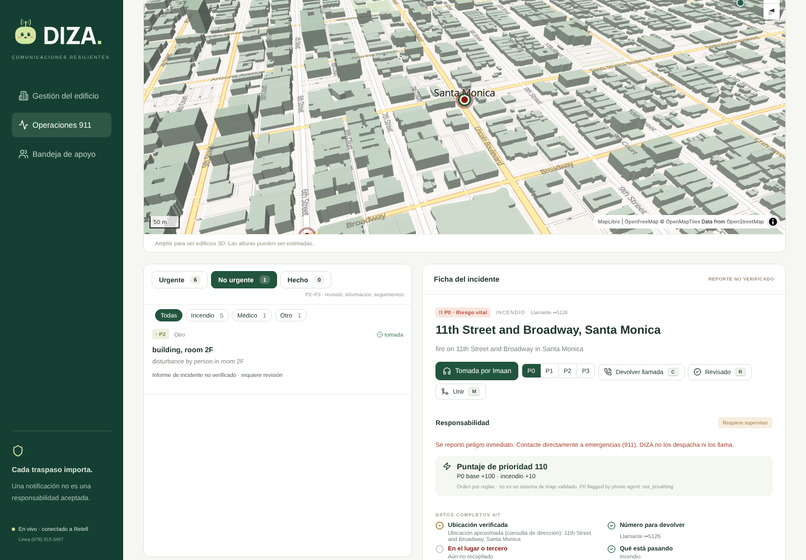Viewport: 806px width, 560px height.
Task: Click disturbance by person in room 2F text
Action: (x=198, y=362)
